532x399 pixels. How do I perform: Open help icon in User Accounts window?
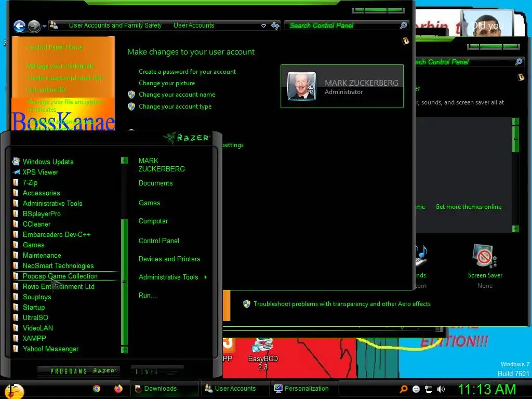click(x=405, y=41)
